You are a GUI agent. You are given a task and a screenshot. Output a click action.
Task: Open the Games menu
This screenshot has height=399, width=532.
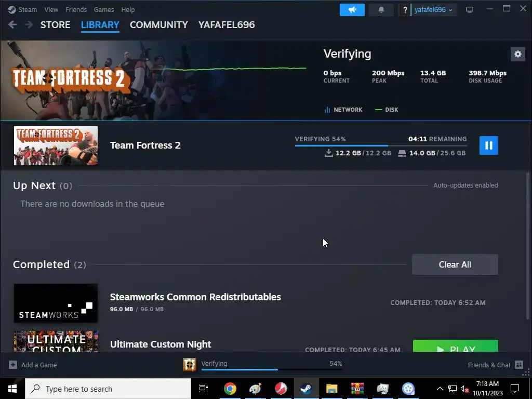(x=104, y=10)
